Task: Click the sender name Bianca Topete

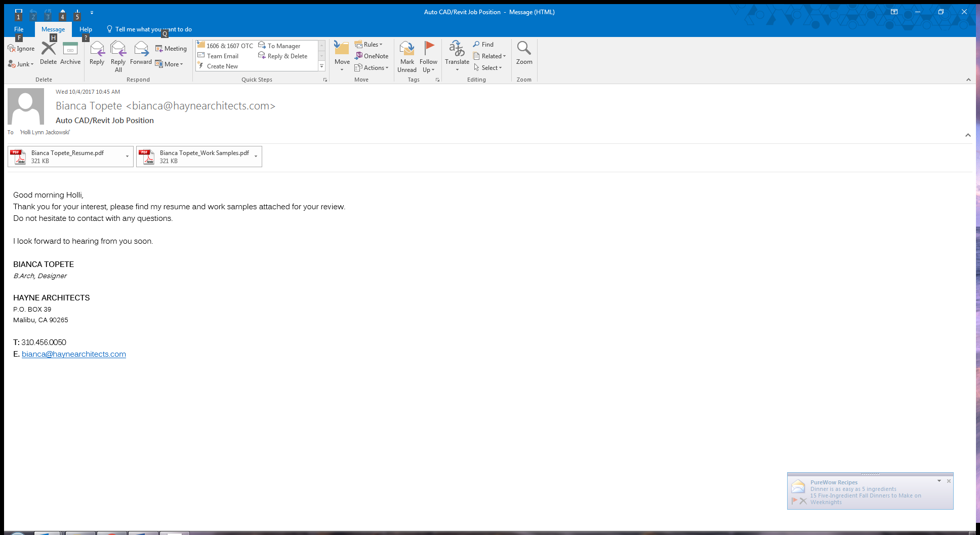Action: pos(89,106)
